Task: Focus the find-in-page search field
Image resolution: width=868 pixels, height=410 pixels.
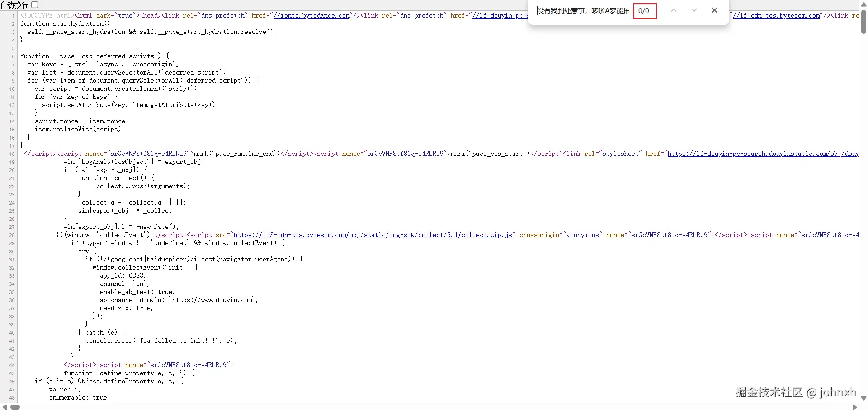Action: 583,10
